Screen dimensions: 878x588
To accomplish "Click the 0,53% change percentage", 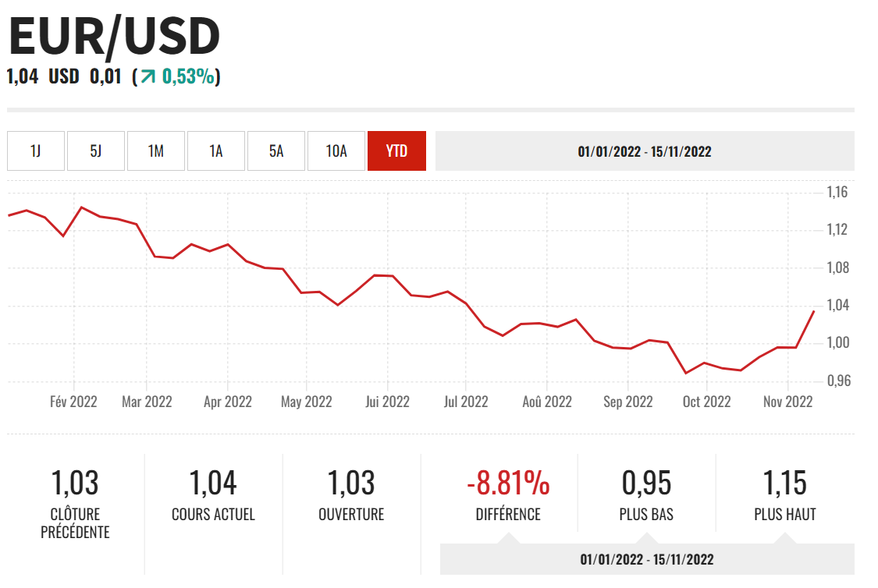I will tap(187, 77).
